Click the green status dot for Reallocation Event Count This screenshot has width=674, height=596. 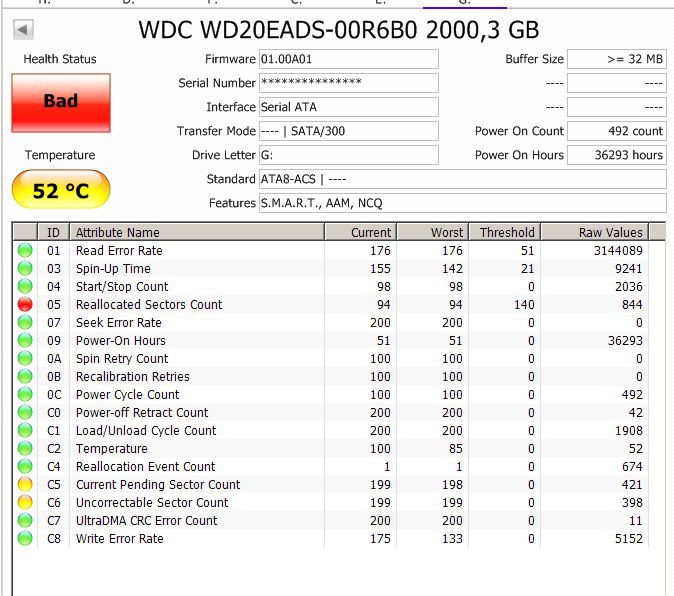[25, 467]
